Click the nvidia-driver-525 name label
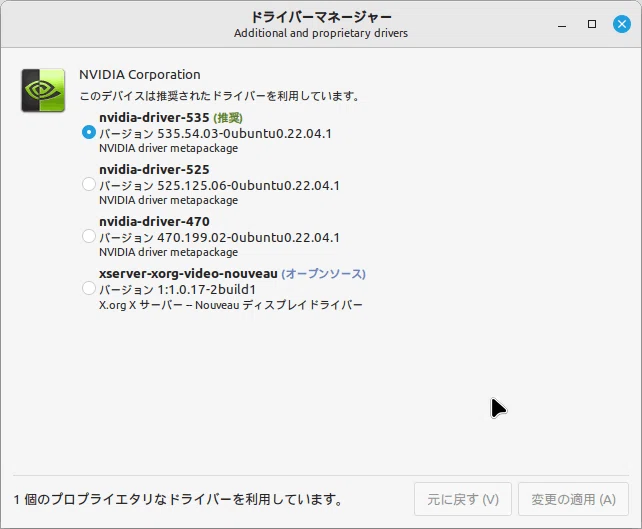 pos(154,170)
